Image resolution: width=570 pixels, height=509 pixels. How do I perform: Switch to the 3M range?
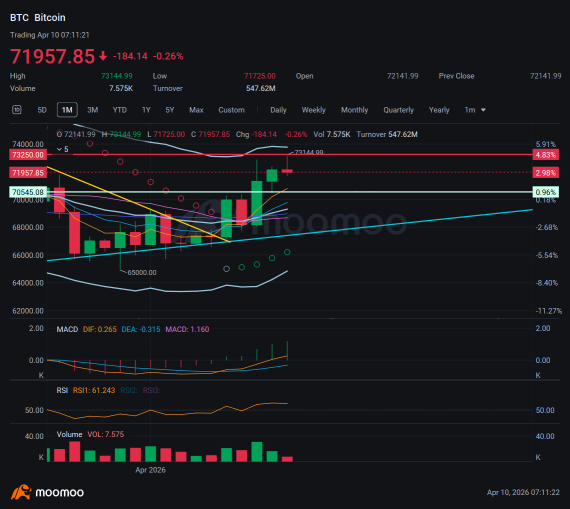[x=92, y=110]
